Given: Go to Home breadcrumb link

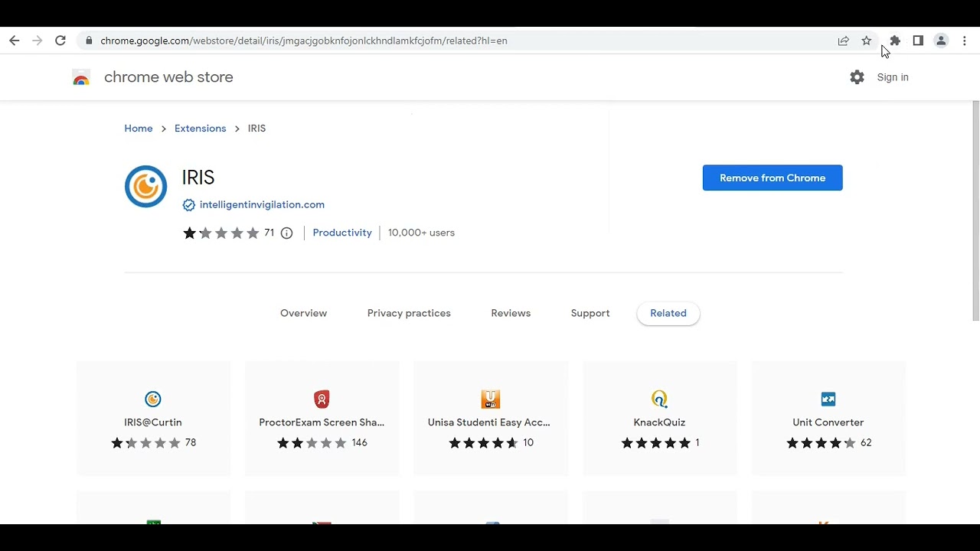Looking at the screenshot, I should pyautogui.click(x=139, y=129).
